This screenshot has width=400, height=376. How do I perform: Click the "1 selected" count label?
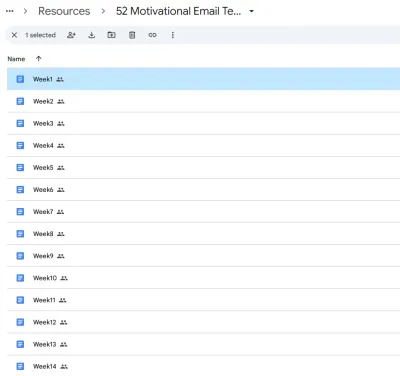40,35
